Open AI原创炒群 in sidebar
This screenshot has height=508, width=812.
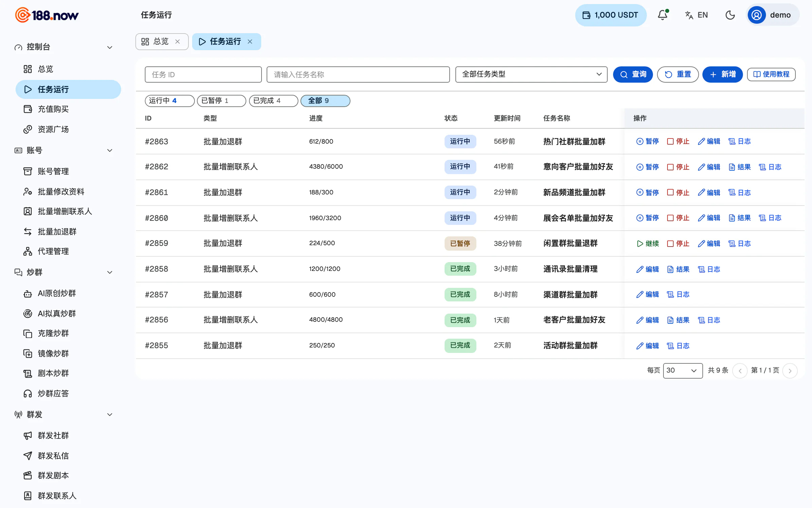coord(68,293)
